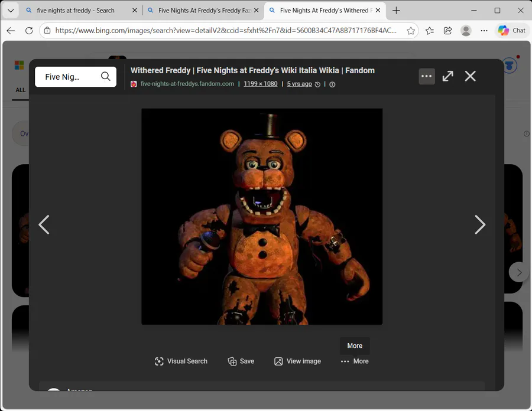Open the three-dot options button in viewer header
This screenshot has width=532, height=411.
426,76
